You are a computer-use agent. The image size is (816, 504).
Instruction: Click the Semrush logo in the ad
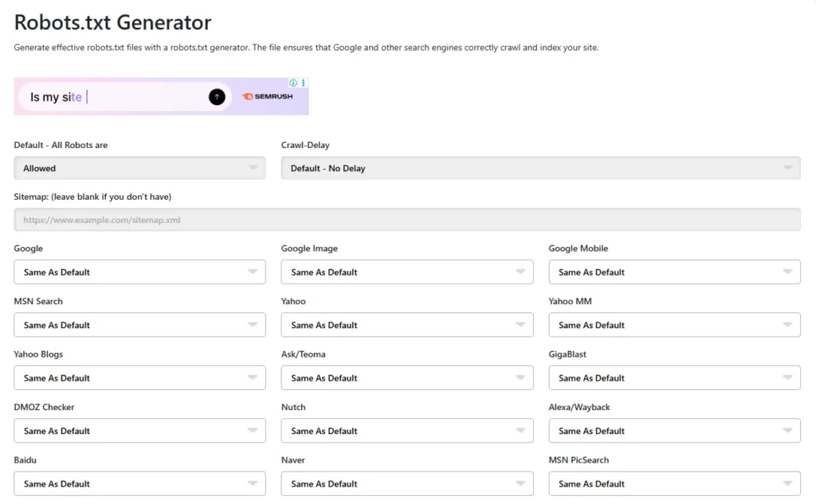pyautogui.click(x=268, y=97)
